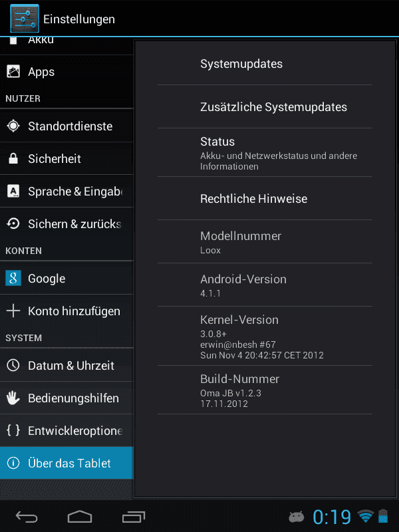The height and width of the screenshot is (532, 399).
Task: Open Zusätzliche Systemupdates
Action: pos(265,107)
